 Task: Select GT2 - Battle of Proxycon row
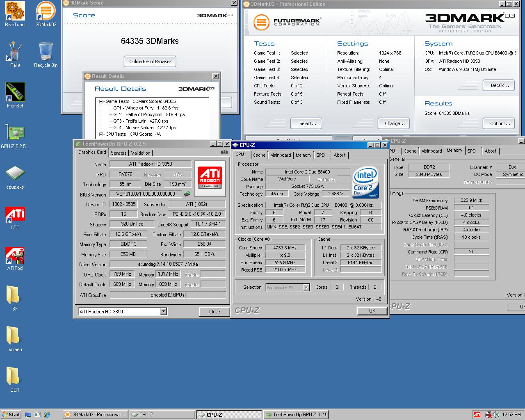coord(149,114)
